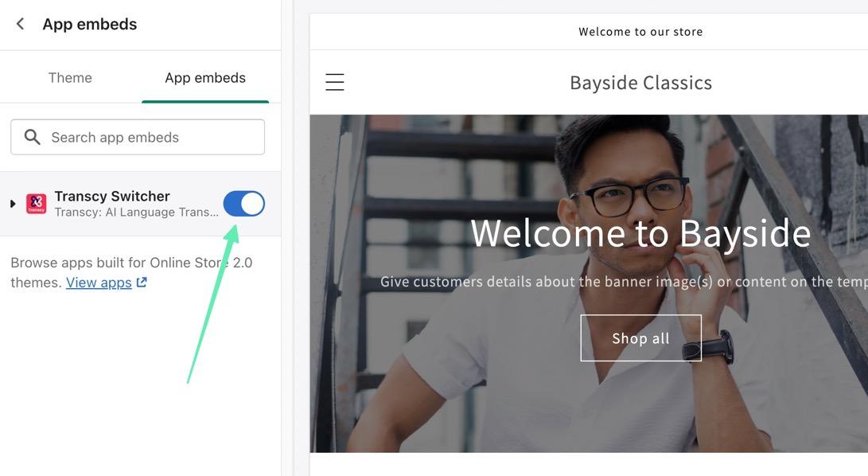Disable the Transcy Switcher toggle
Screen dimensions: 868x476
tap(244, 204)
